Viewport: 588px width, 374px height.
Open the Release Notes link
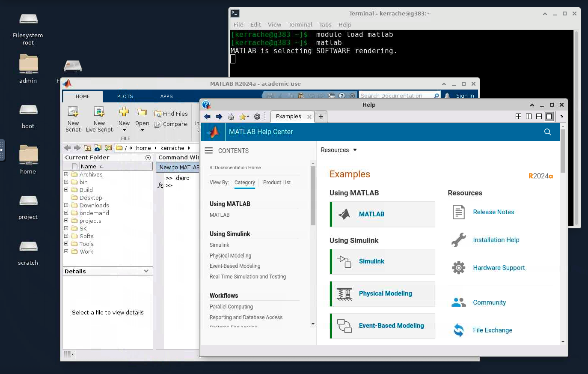(x=493, y=212)
